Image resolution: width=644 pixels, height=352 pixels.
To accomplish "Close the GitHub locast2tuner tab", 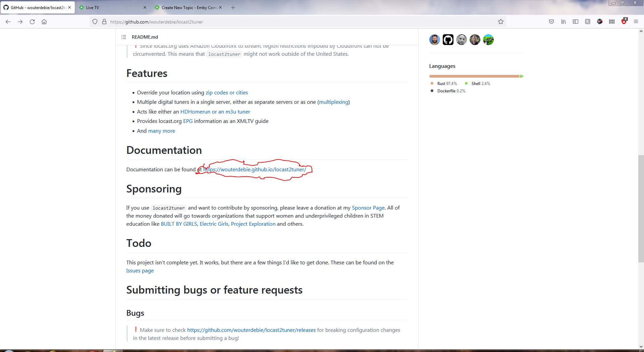I will click(x=69, y=7).
